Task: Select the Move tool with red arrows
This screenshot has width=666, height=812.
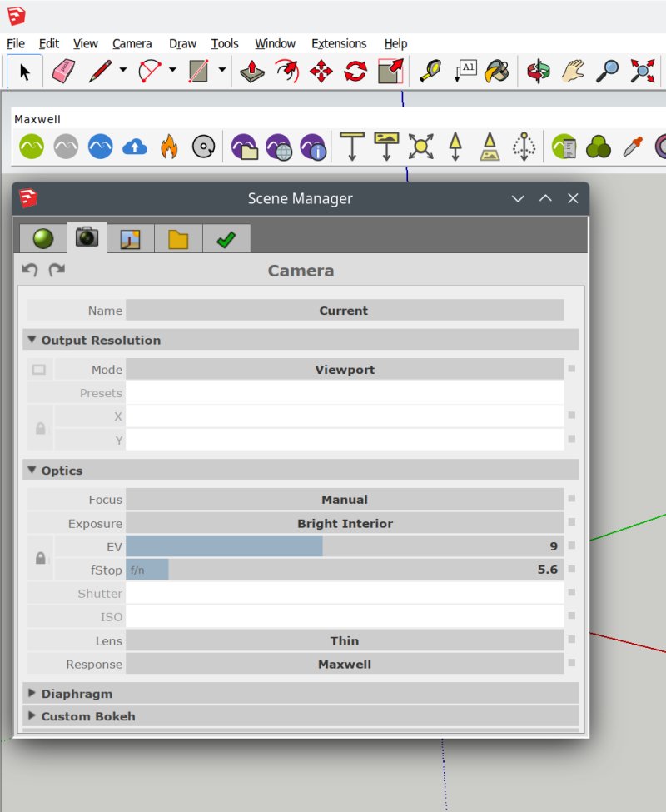Action: tap(321, 71)
